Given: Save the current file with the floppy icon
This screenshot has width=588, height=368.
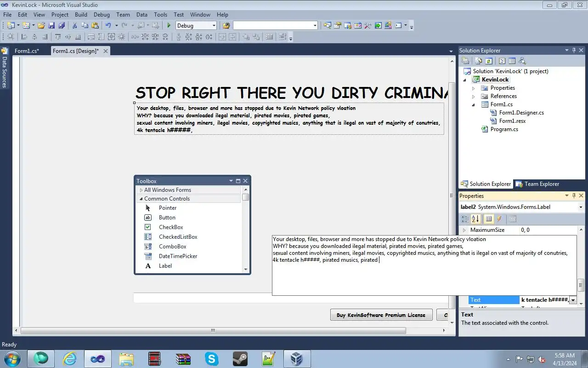Looking at the screenshot, I should coord(51,25).
